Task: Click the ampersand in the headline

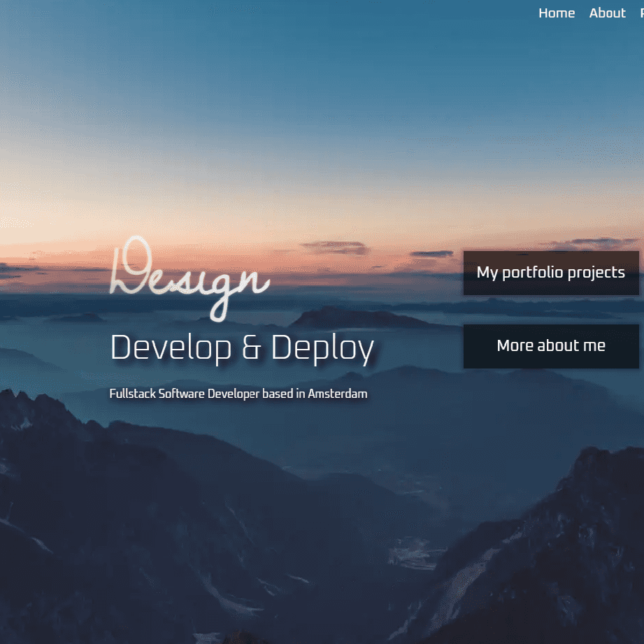Action: click(251, 348)
